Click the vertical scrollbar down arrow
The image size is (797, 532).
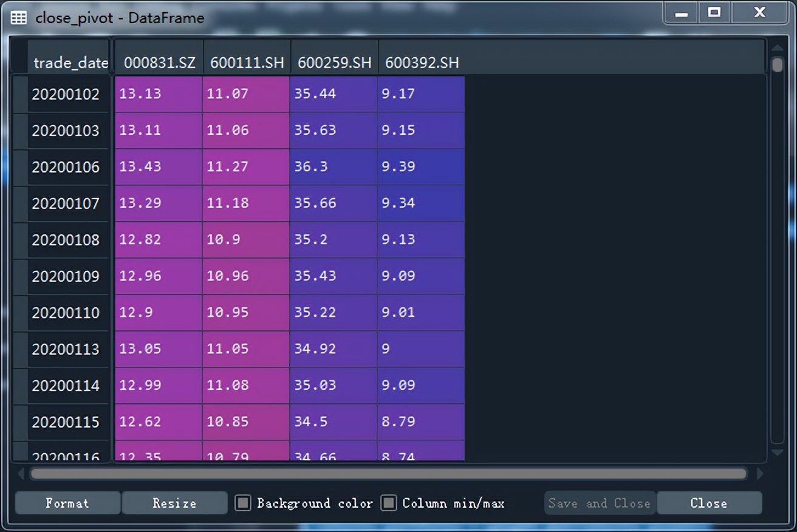pyautogui.click(x=777, y=452)
